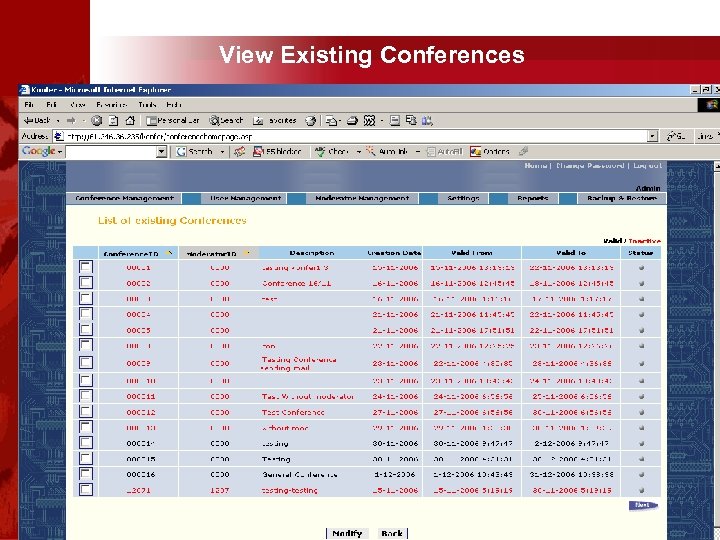Open the File menu
The width and height of the screenshot is (720, 540).
click(29, 105)
